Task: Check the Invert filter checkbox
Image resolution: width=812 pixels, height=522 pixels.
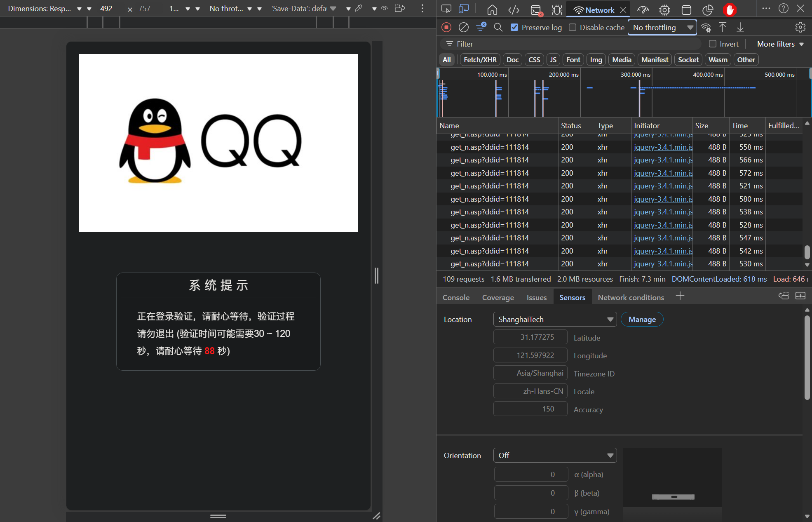Action: tap(713, 44)
